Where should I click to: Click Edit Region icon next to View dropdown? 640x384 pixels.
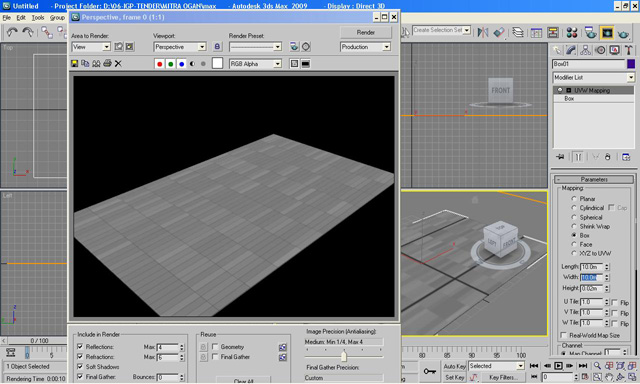pos(118,47)
